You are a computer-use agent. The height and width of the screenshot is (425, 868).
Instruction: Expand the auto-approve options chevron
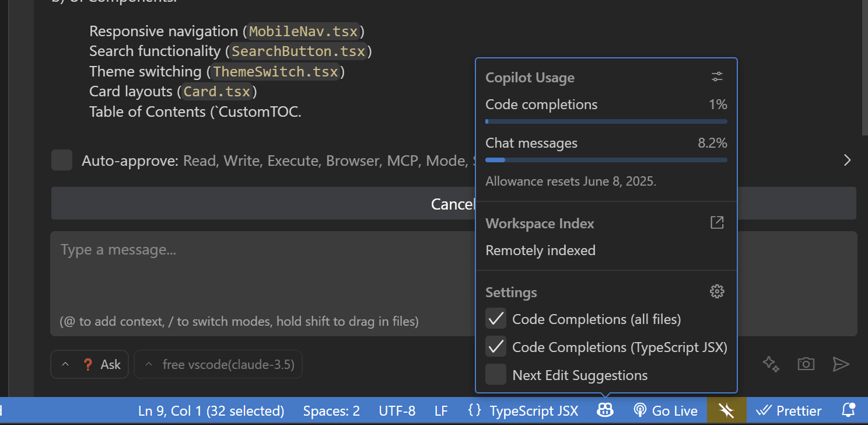848,160
